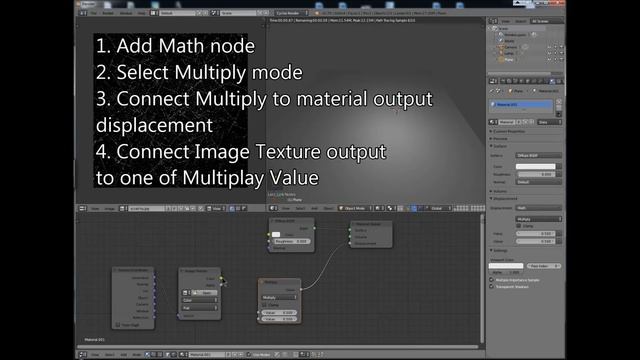Click Generated socket on Texture Coordinate node
This screenshot has width=640, height=360.
pos(154,278)
